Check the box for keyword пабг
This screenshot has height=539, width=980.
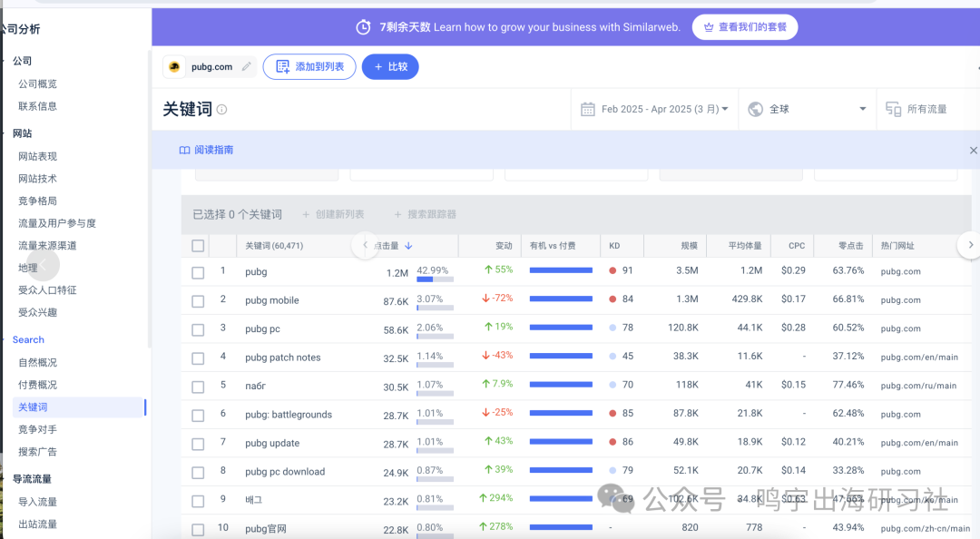pyautogui.click(x=198, y=387)
